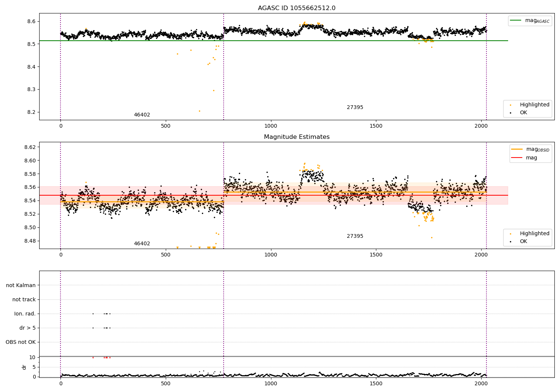Click the Magnitude Estimates subplot title

click(296, 137)
